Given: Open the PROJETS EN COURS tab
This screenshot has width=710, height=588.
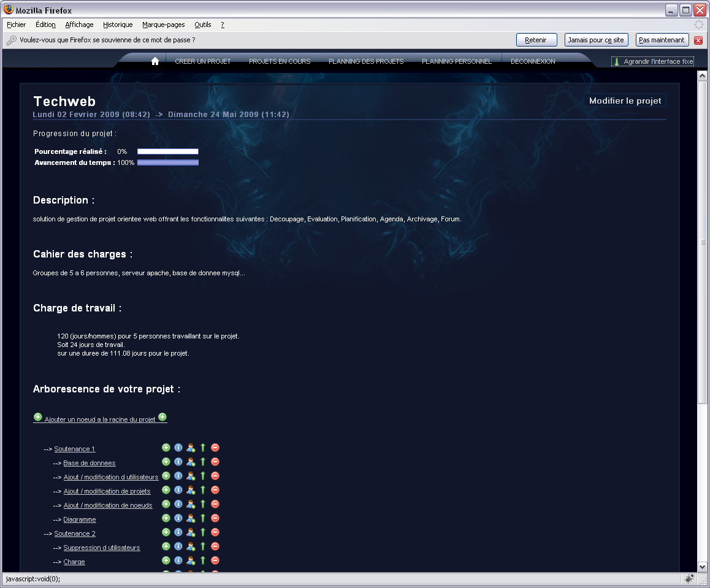Looking at the screenshot, I should 280,61.
